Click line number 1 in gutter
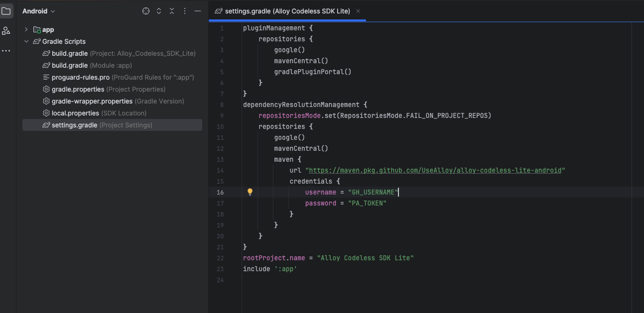The width and height of the screenshot is (644, 313). (222, 28)
